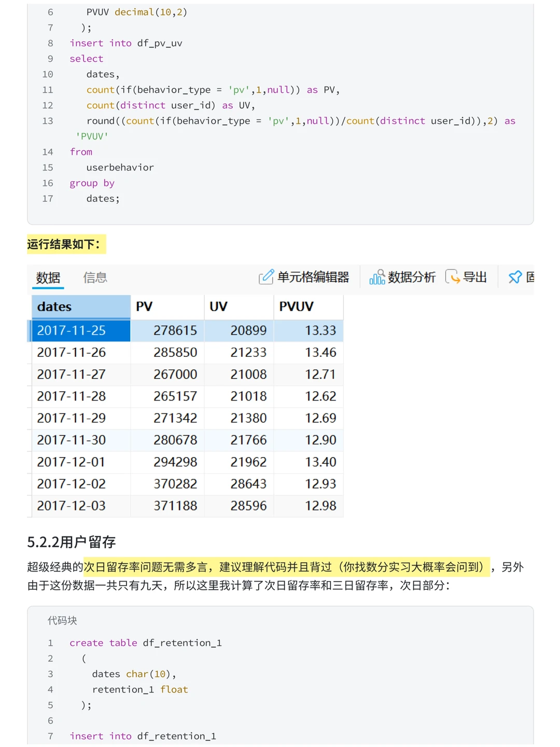Select the cell 2017-11-26
The width and height of the screenshot is (560, 747).
81,352
